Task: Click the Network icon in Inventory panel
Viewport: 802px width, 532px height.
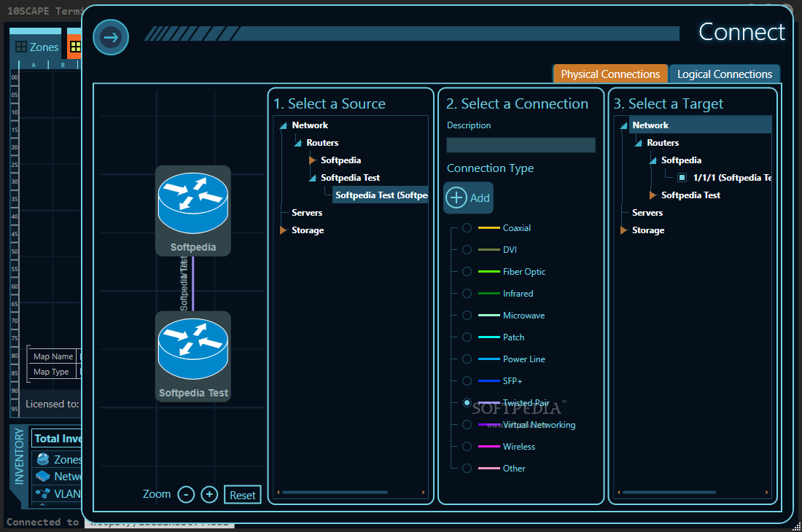Action: (43, 477)
